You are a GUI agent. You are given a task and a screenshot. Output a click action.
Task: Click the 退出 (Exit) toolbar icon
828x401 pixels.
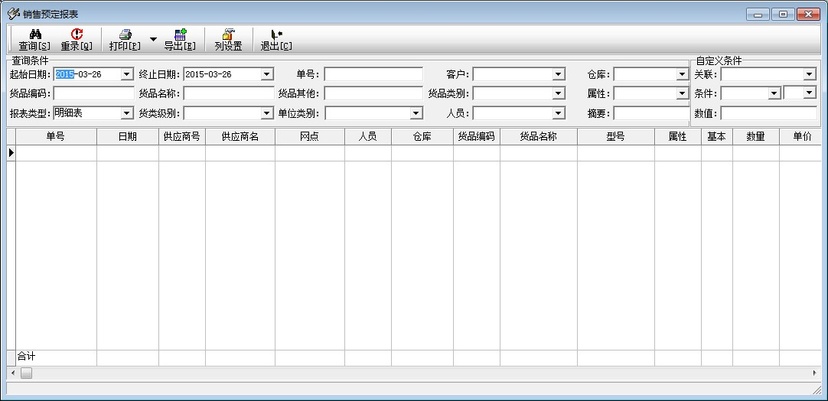click(x=276, y=35)
